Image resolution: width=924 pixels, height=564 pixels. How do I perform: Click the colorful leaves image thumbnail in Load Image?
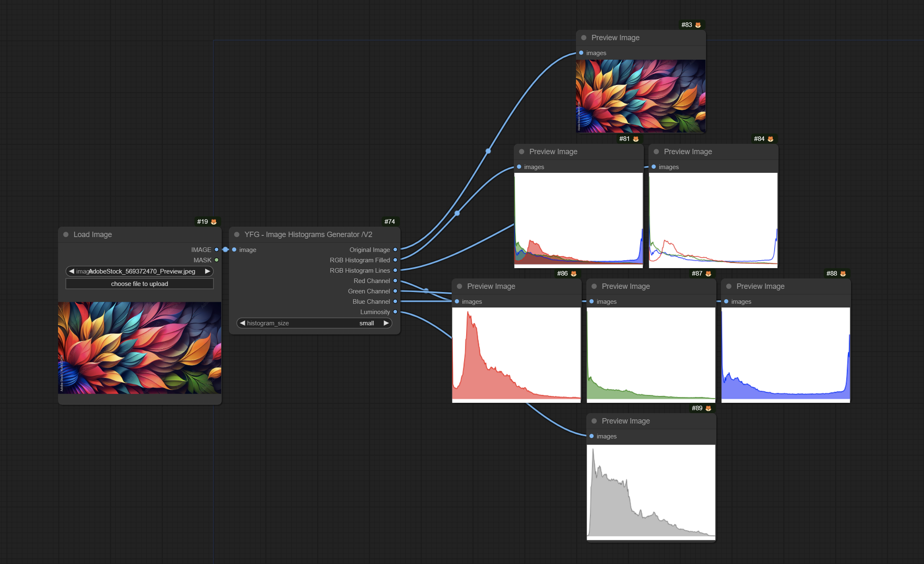[138, 350]
